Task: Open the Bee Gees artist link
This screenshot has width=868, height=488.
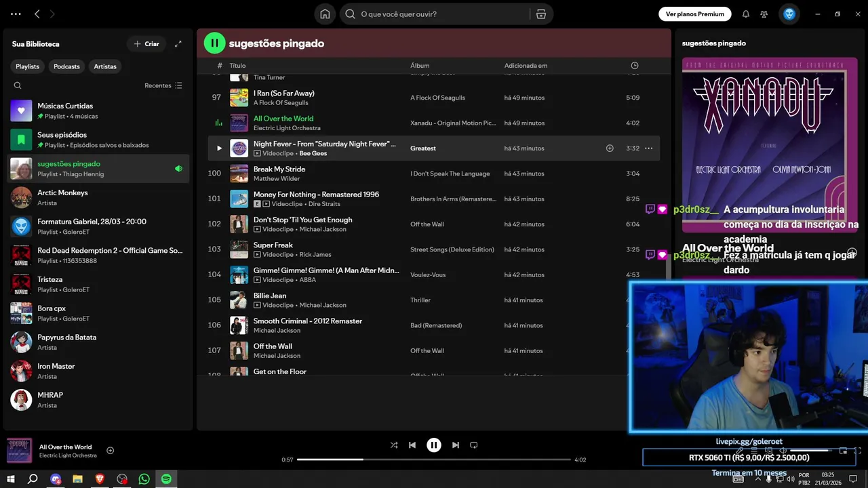Action: click(313, 153)
